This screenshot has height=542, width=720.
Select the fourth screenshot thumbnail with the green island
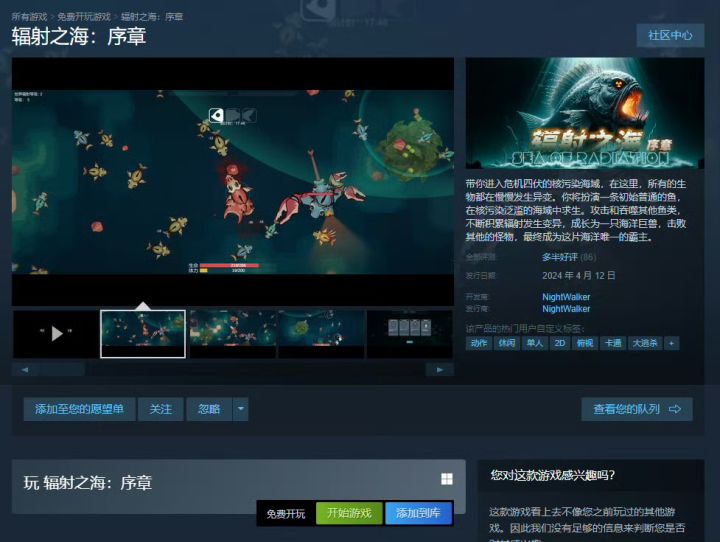coord(321,333)
